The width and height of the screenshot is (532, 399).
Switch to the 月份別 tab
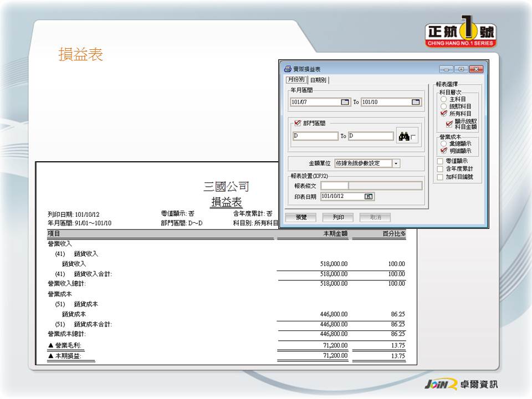296,80
